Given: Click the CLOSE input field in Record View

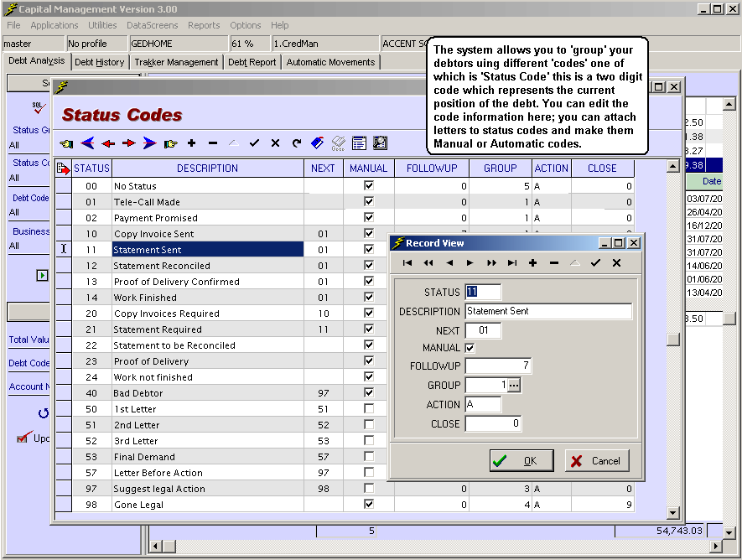Looking at the screenshot, I should pos(494,423).
